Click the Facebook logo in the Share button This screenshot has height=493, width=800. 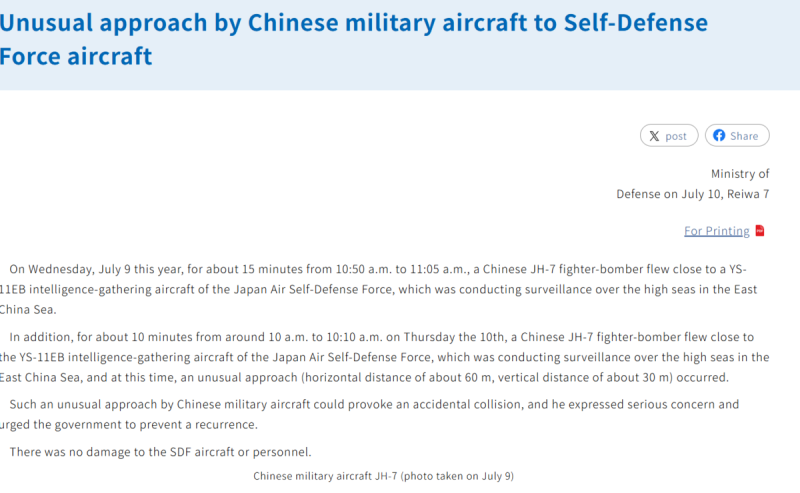point(719,135)
